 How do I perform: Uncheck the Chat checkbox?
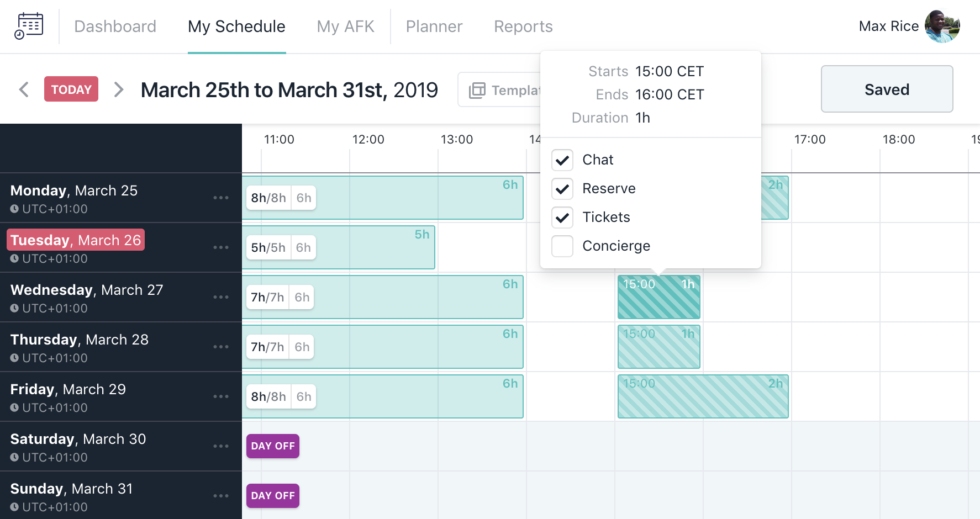tap(562, 160)
